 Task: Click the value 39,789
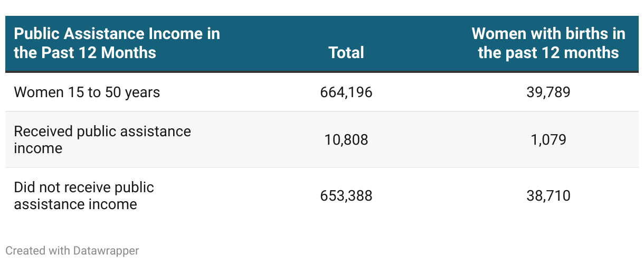pyautogui.click(x=548, y=92)
